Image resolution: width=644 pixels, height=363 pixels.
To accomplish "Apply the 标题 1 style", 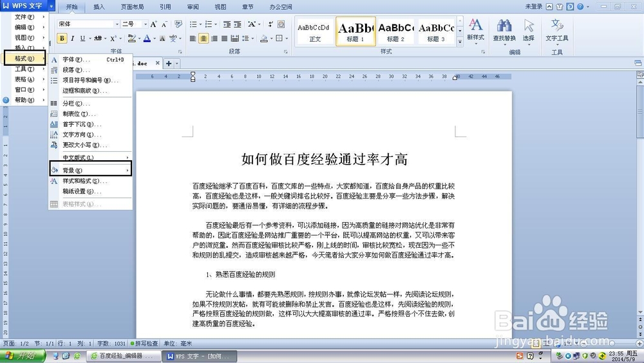I will coord(355,31).
